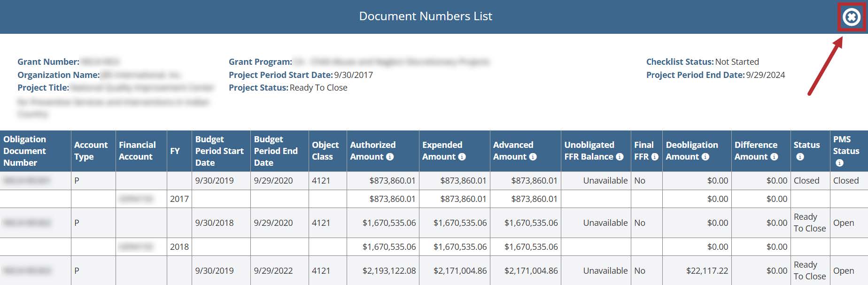Click the Expended Amount info icon
This screenshot has width=868, height=285.
tap(462, 157)
